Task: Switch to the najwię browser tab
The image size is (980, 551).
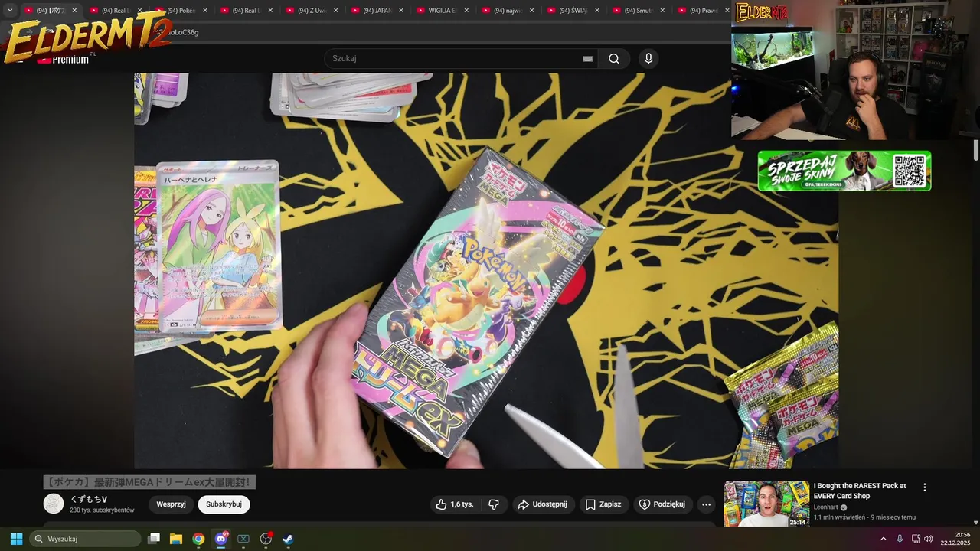Action: pyautogui.click(x=508, y=11)
